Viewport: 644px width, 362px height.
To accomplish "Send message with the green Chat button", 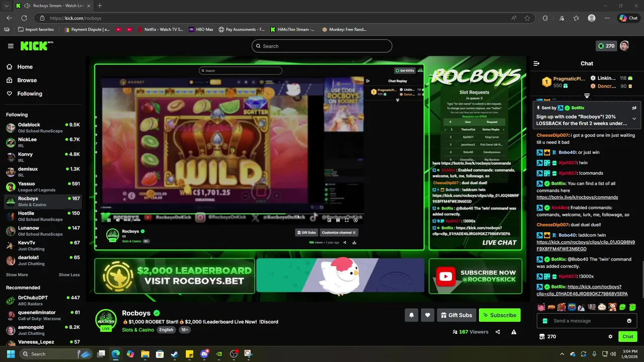I will [x=627, y=336].
